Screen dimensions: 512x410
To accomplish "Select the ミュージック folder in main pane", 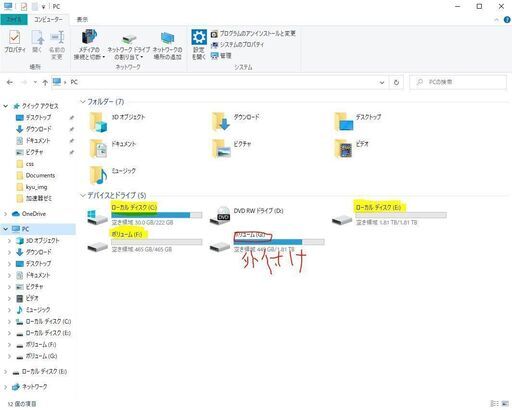I will pyautogui.click(x=113, y=175).
